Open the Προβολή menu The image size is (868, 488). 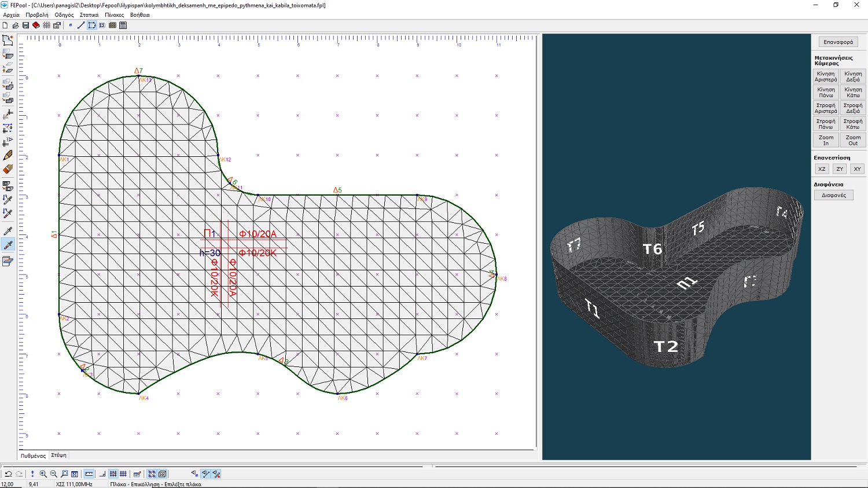pos(37,15)
